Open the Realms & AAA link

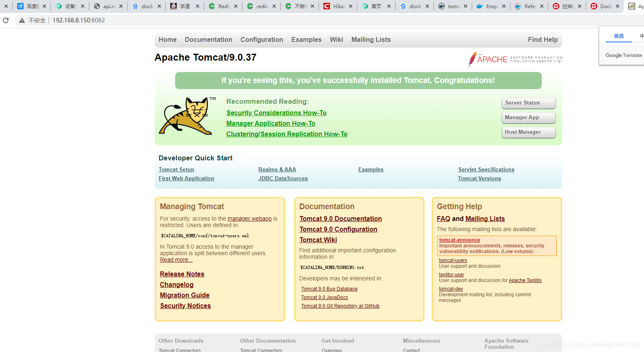277,169
